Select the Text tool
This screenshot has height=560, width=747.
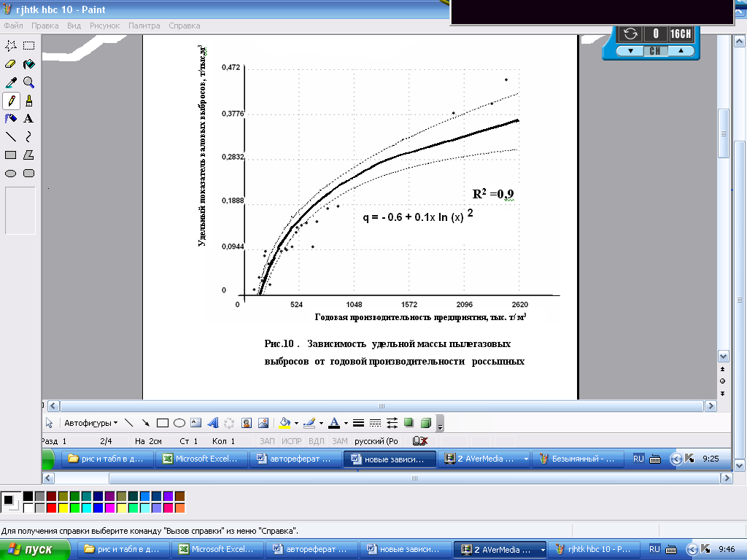(x=29, y=119)
